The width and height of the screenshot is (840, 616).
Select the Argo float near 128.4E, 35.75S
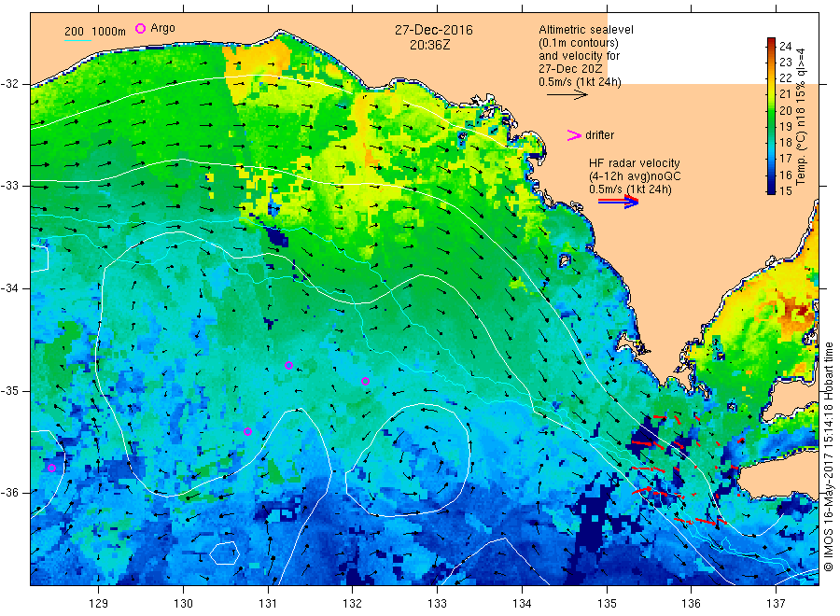pyautogui.click(x=52, y=469)
